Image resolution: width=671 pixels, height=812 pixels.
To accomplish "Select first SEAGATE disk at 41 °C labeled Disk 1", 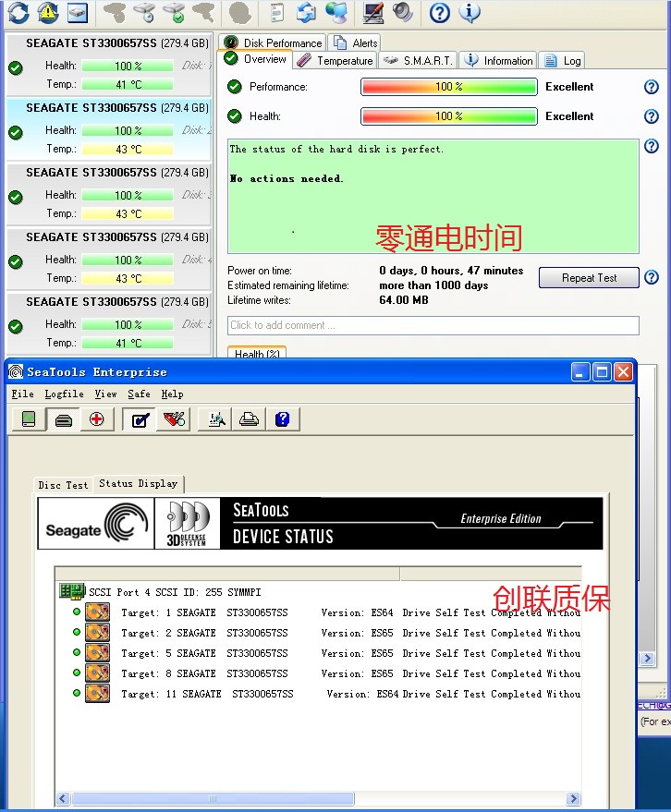I will [x=109, y=65].
